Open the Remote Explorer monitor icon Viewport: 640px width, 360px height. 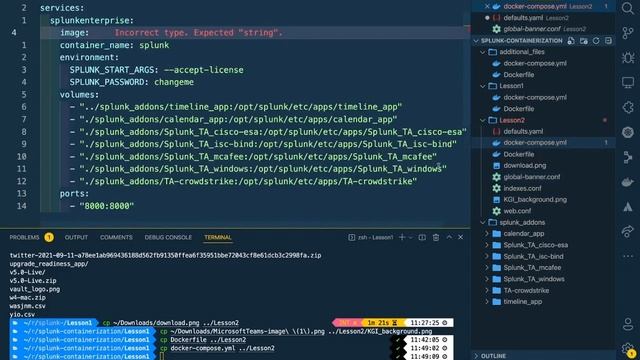(x=628, y=82)
